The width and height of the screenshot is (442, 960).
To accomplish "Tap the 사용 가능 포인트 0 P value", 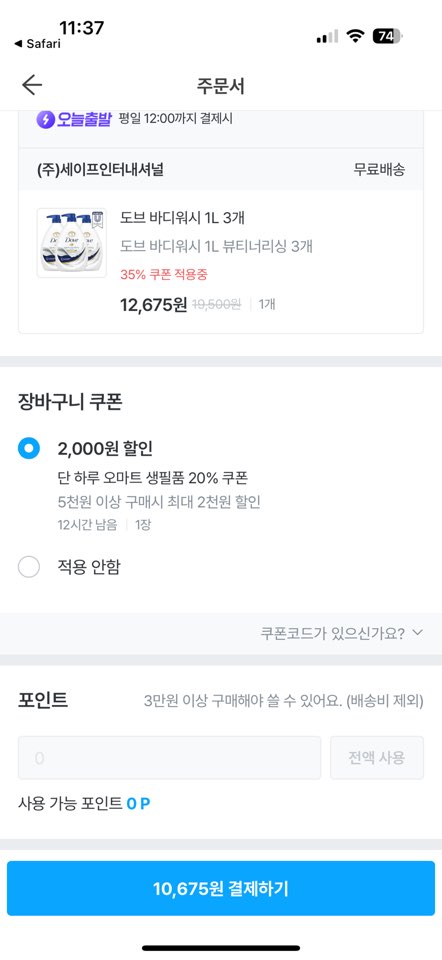I will 138,804.
